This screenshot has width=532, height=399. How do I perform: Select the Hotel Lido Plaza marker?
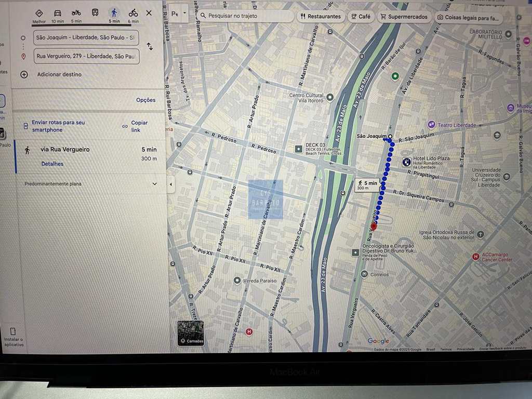406,162
